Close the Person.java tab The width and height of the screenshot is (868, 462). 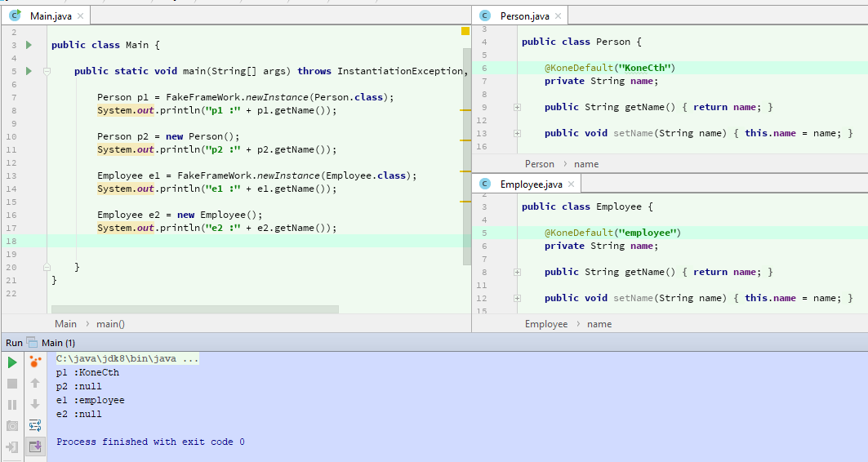pos(558,16)
